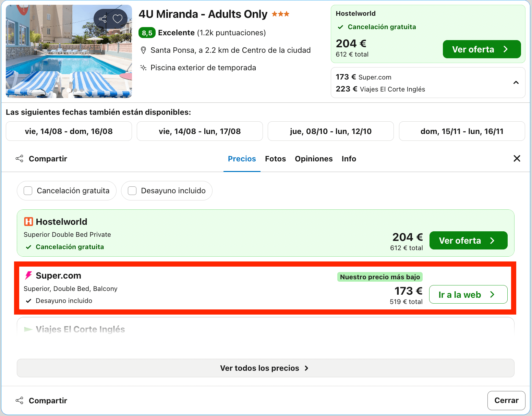Viewport: 532px width, 416px height.
Task: Switch to the Info tab
Action: [x=349, y=159]
